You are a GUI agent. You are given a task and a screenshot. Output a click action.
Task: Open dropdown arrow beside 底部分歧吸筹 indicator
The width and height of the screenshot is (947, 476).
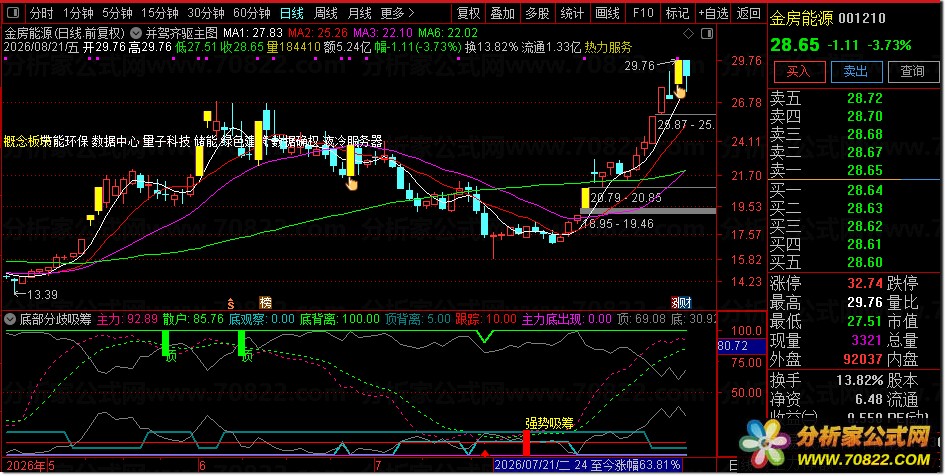[x=10, y=319]
